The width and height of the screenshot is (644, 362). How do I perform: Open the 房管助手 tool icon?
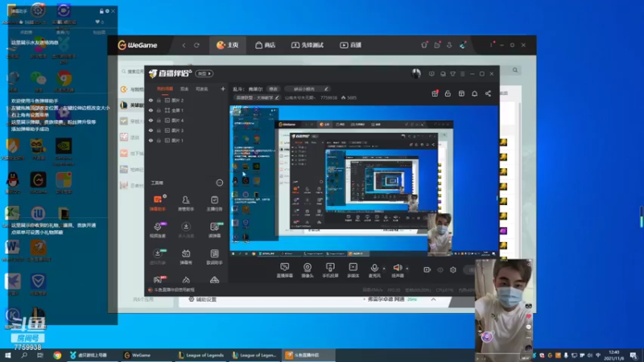click(x=186, y=203)
